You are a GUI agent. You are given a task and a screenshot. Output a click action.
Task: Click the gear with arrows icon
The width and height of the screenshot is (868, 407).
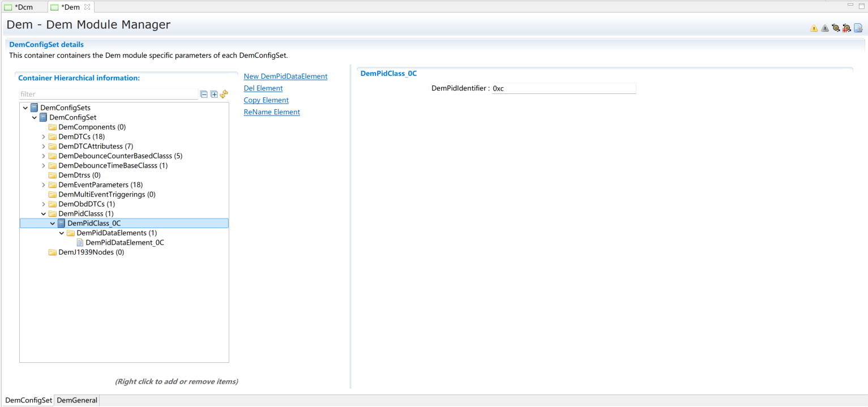[836, 28]
